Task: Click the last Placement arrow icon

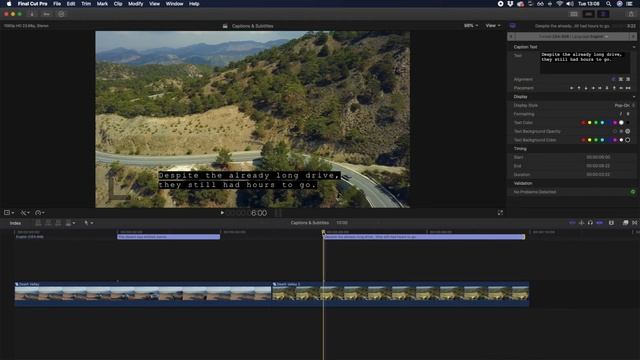Action: 628,88
